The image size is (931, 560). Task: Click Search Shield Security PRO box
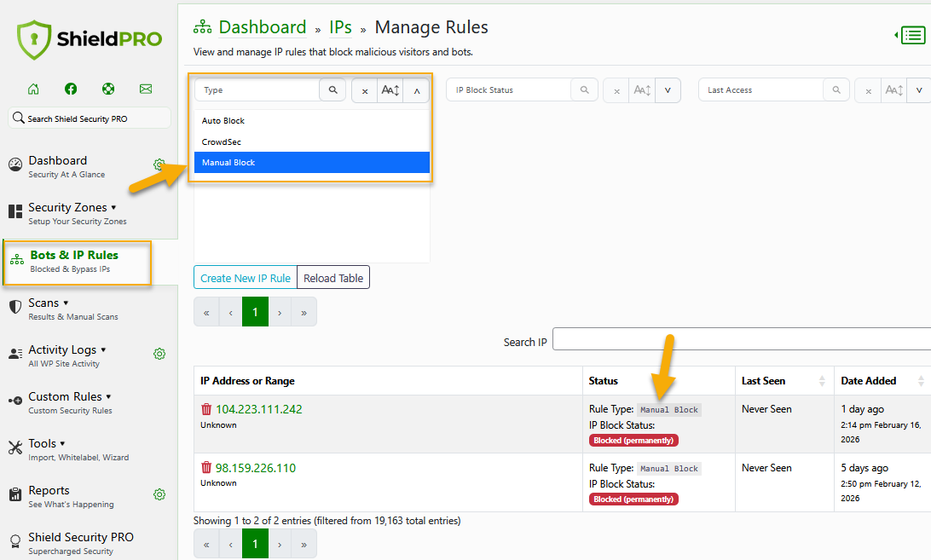point(90,118)
